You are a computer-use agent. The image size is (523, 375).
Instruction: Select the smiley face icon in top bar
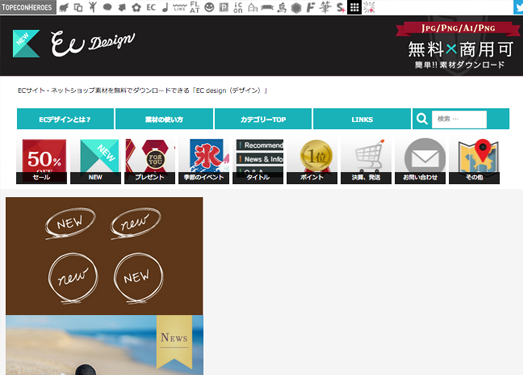pos(209,7)
